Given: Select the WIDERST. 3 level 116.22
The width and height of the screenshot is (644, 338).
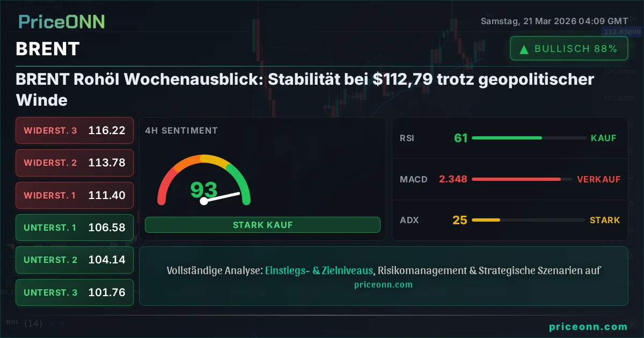Looking at the screenshot, I should click(75, 130).
